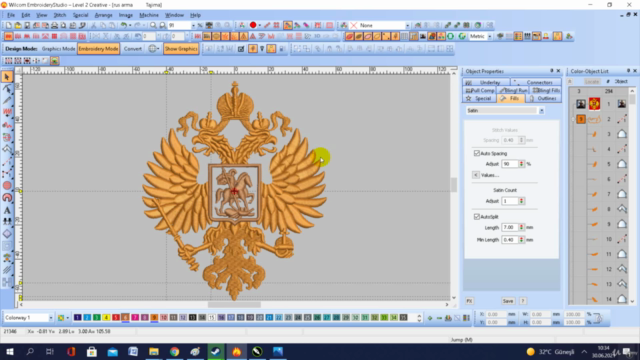Select the Reshape Object tool
Screen dimensions: 640x360
click(7, 89)
